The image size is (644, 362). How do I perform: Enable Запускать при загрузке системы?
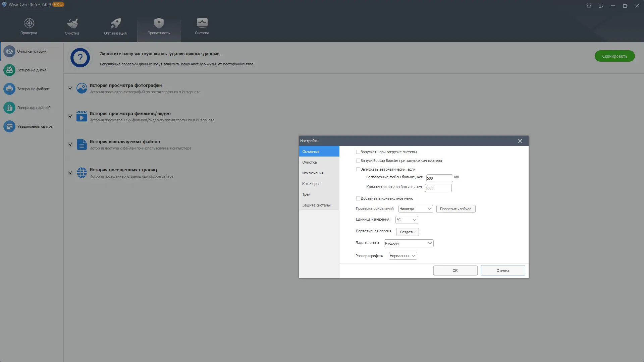coord(358,152)
